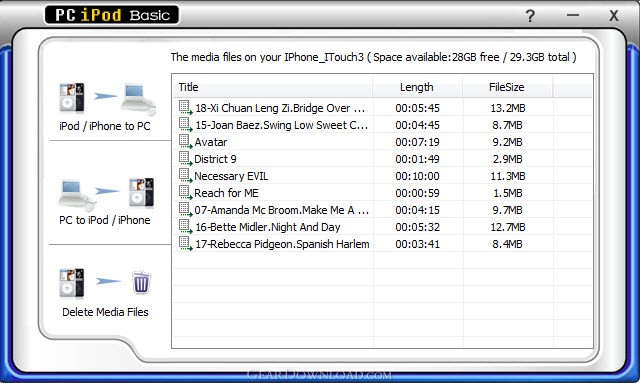Click the file size 11.3MB
Viewport: 640px width, 383px height.
tap(508, 176)
